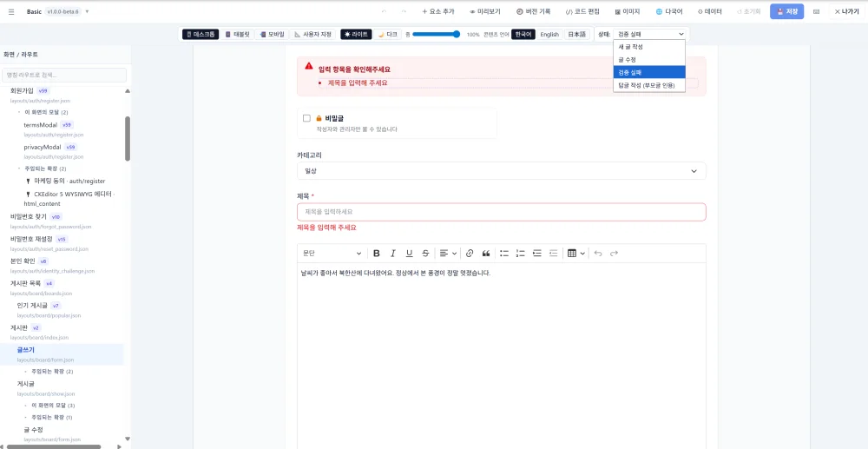Choose 검증 실패 from state list
This screenshot has width=868, height=449.
tap(649, 72)
